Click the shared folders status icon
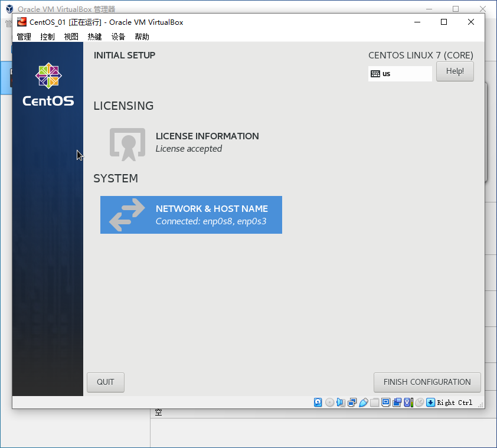This screenshot has height=448, width=497. pyautogui.click(x=375, y=403)
